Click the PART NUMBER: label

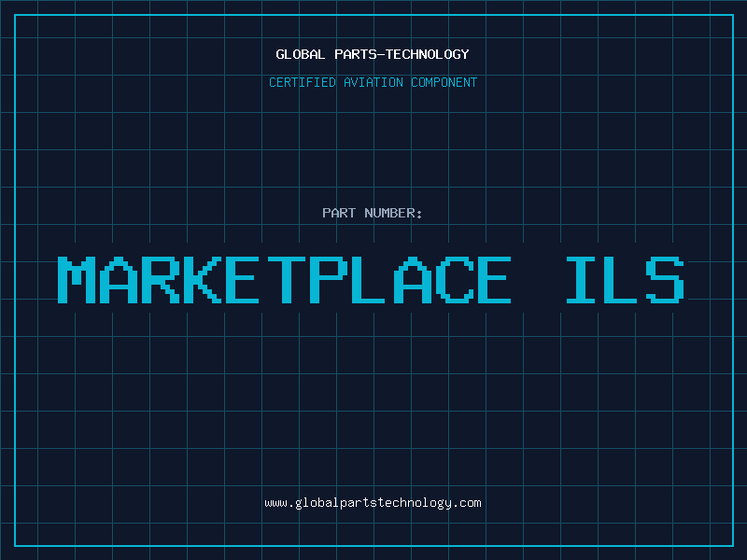373,213
